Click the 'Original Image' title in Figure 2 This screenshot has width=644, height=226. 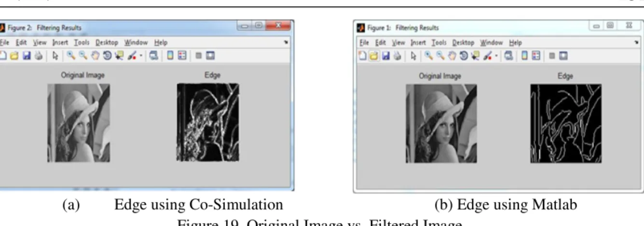82,75
